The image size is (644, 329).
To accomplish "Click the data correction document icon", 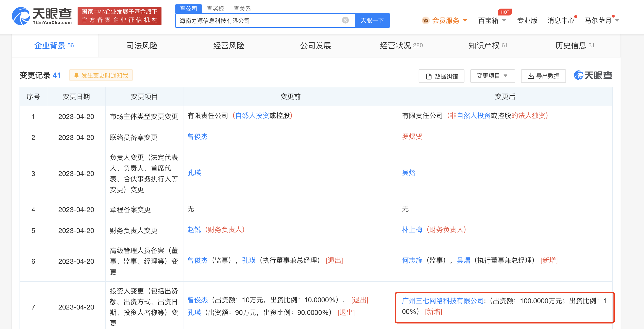I will [429, 76].
